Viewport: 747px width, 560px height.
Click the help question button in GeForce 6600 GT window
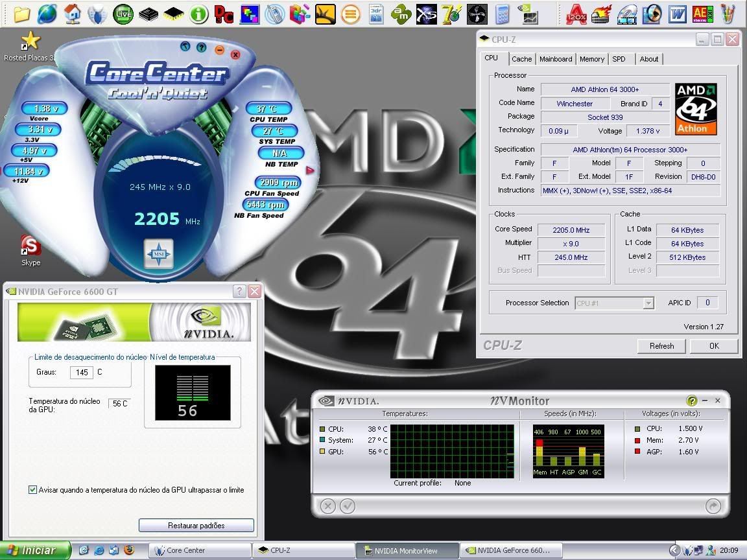(239, 292)
